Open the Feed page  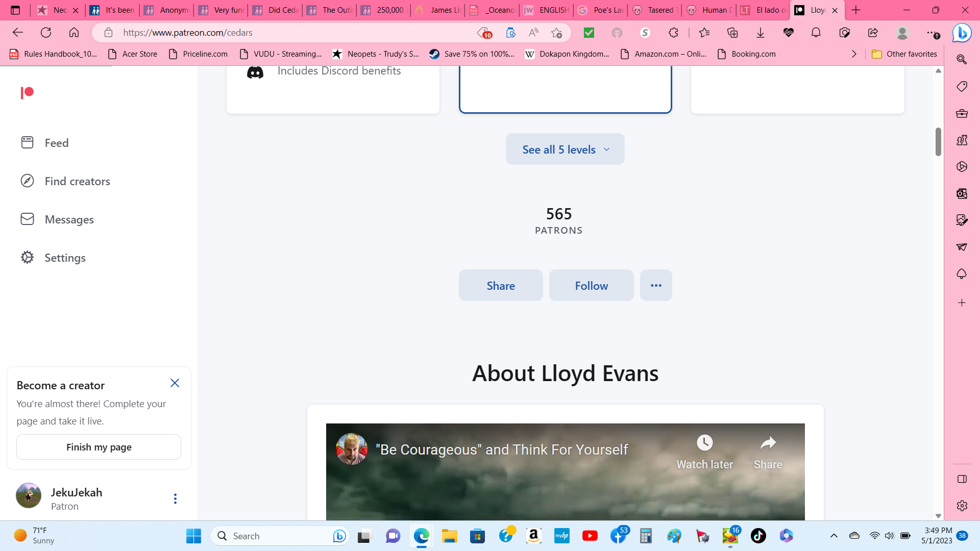56,143
